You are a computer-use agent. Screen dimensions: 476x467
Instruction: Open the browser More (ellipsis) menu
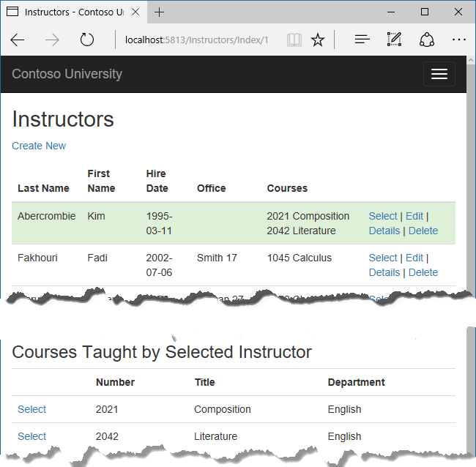click(459, 40)
